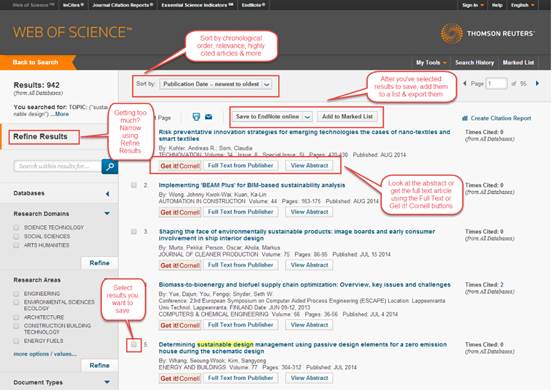
Task: Click Add to Marked List button
Action: tap(347, 117)
